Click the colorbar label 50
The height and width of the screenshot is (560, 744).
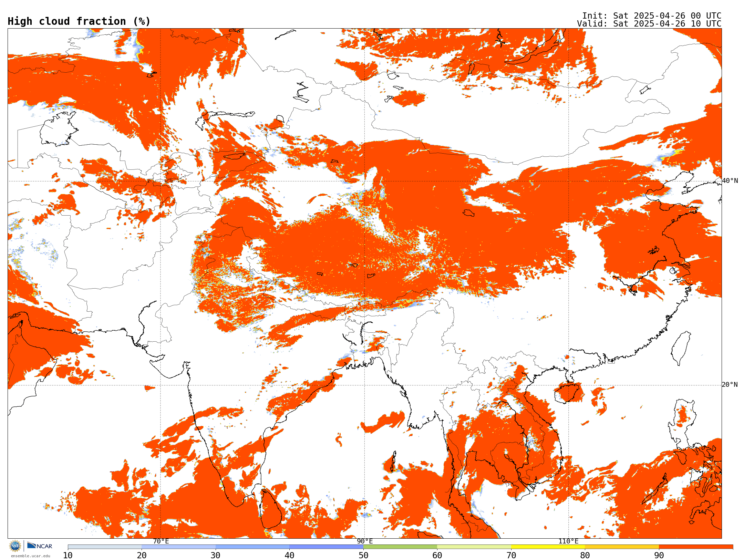pos(363,555)
